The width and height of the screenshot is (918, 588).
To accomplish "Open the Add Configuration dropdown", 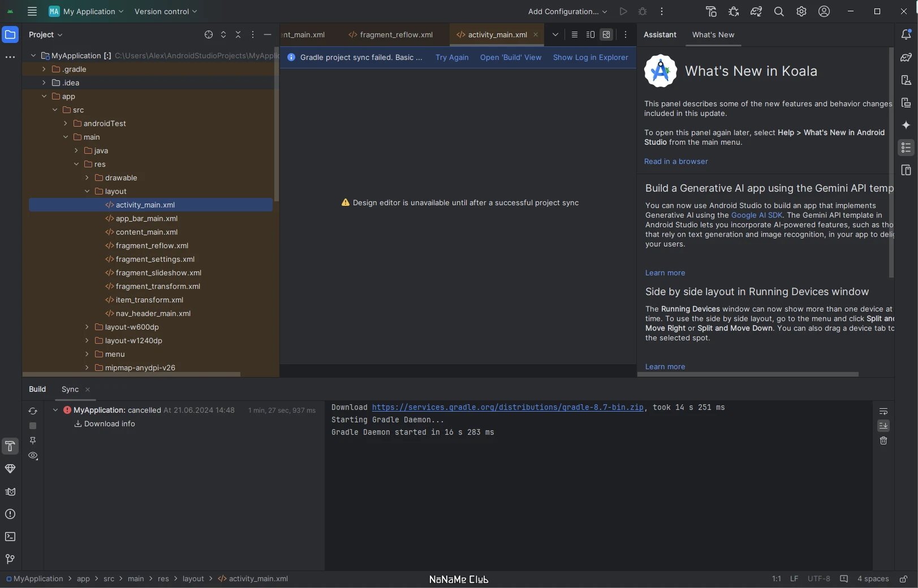I will pos(567,11).
